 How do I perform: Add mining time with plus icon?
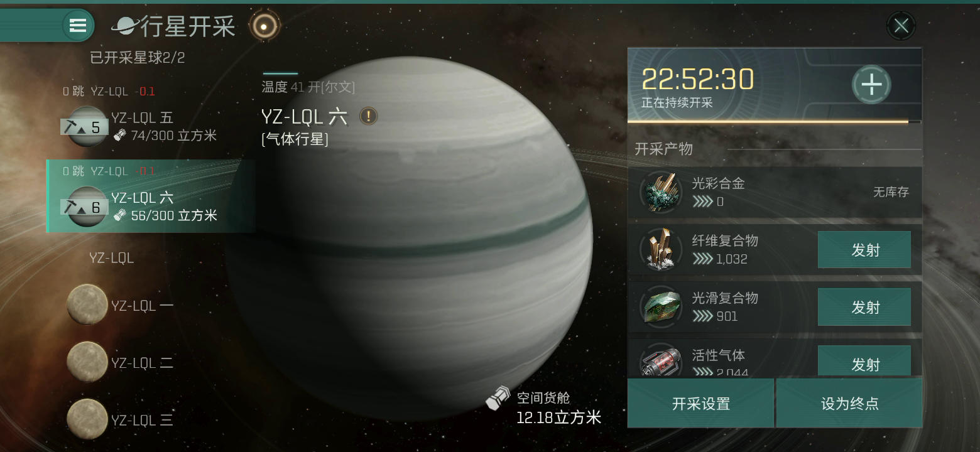871,85
